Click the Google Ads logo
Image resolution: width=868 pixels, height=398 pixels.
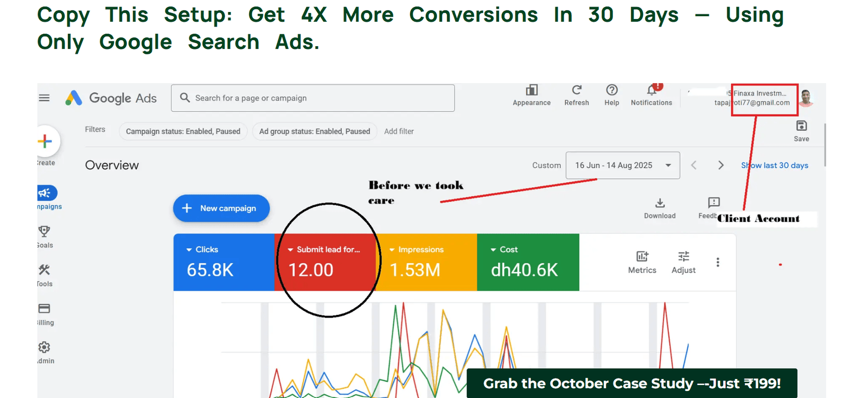(x=111, y=98)
